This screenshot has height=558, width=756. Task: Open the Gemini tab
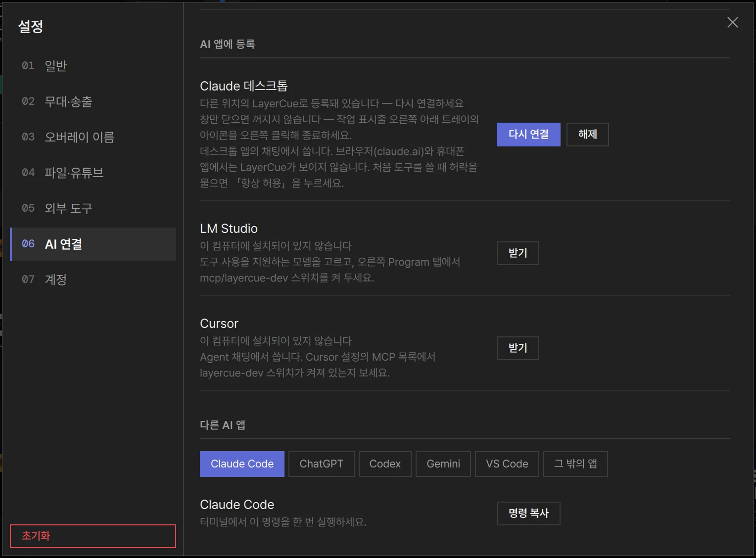click(x=443, y=464)
